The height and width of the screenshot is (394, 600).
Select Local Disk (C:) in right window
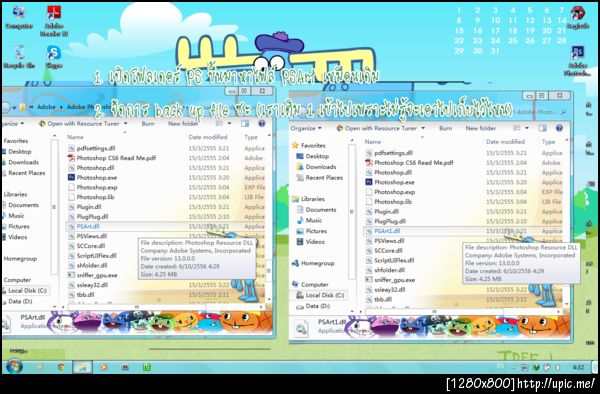[325, 295]
